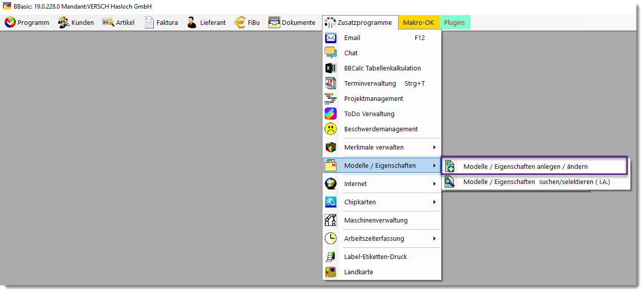Click the Modelle / Eigenschaften folder icon
The width and height of the screenshot is (644, 293).
point(331,165)
